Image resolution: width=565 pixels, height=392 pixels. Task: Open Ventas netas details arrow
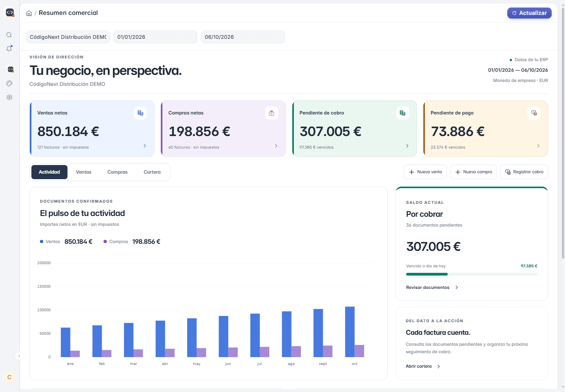point(145,146)
